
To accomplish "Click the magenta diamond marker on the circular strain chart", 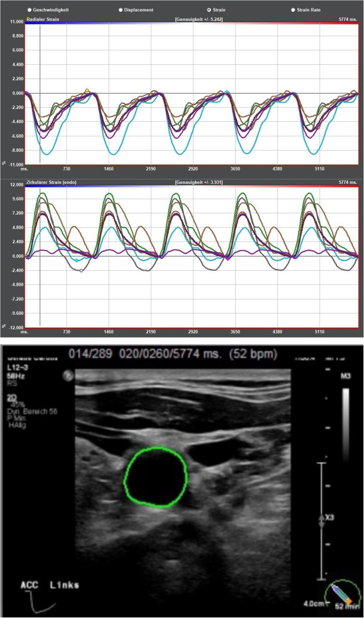I will [227, 258].
